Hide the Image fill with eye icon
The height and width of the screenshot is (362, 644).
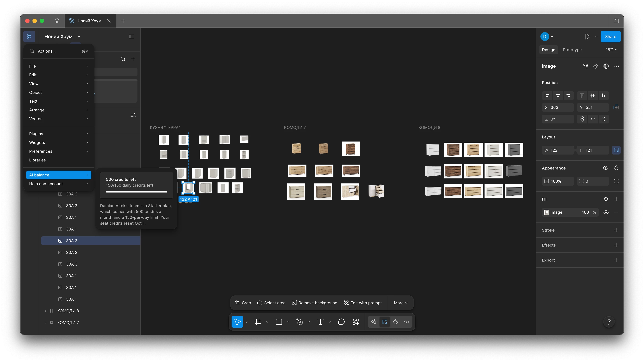[x=606, y=212]
